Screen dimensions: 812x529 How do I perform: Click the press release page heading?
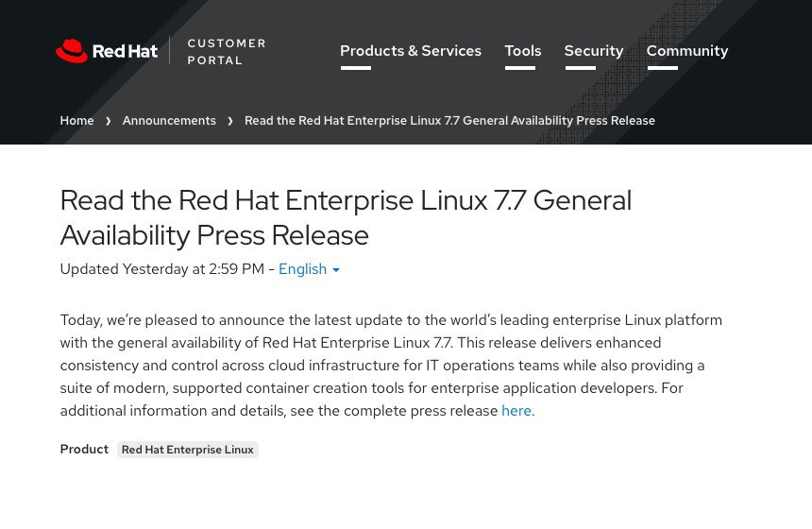coord(346,217)
